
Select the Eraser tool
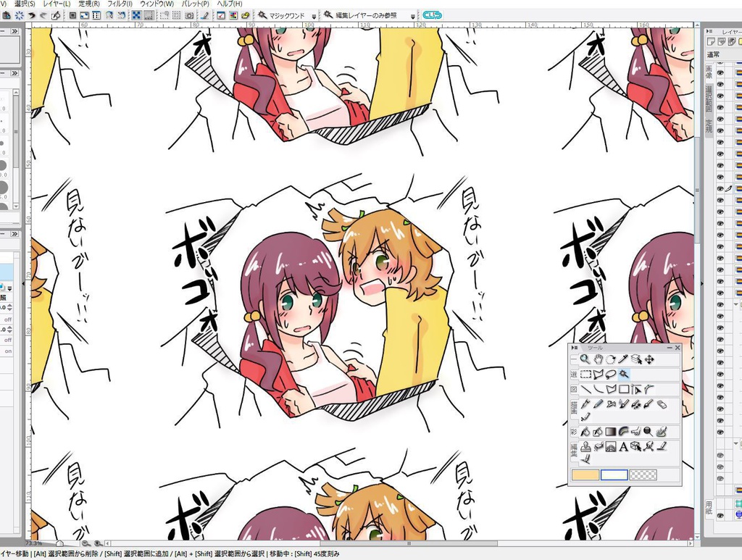pos(662,404)
